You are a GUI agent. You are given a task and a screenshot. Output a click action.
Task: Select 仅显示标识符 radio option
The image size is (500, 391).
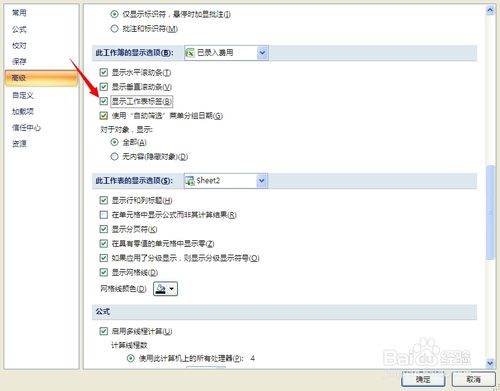coord(114,14)
